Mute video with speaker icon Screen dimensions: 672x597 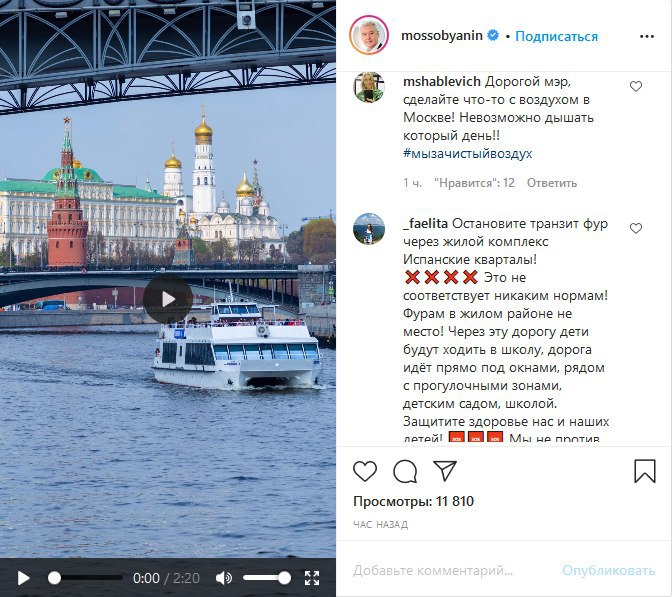click(x=224, y=578)
